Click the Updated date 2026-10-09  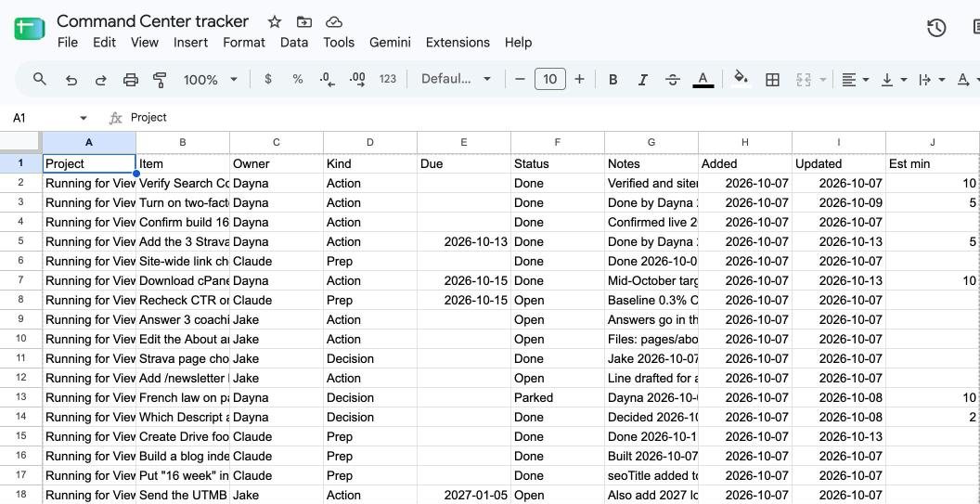tap(839, 202)
